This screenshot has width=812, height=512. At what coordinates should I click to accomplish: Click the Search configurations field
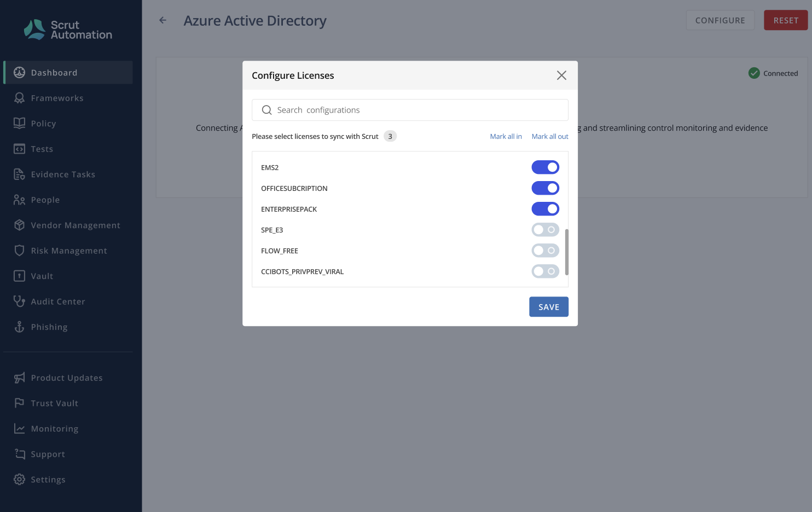point(410,110)
